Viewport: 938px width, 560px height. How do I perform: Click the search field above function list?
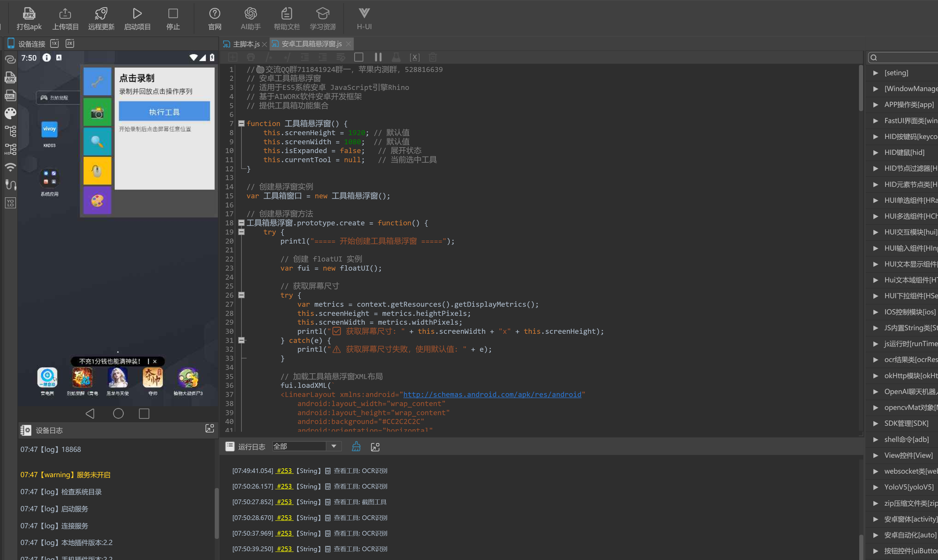coord(906,57)
